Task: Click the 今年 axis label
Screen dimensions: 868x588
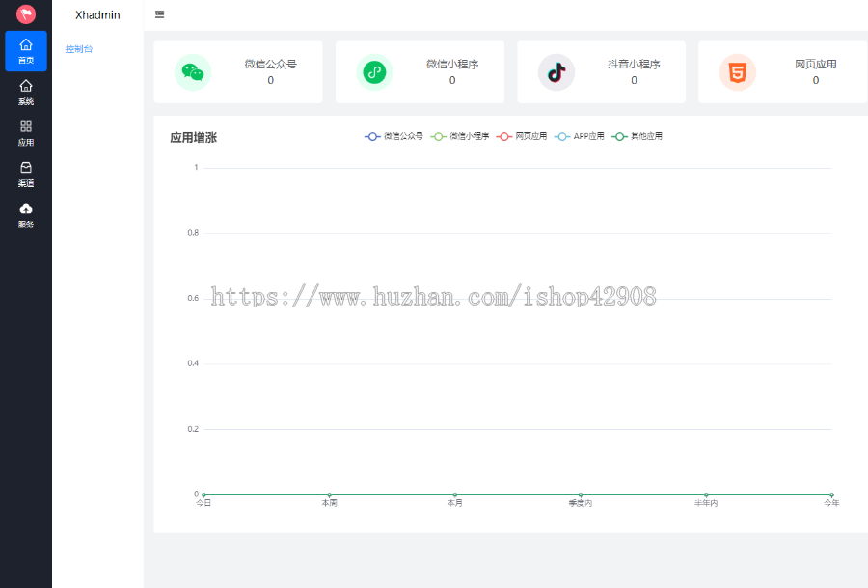Action: coord(831,503)
